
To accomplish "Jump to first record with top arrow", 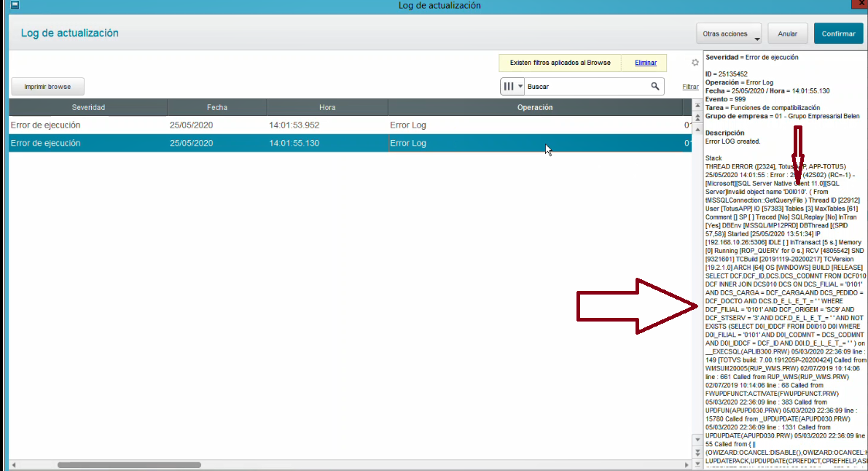I will coord(697,105).
